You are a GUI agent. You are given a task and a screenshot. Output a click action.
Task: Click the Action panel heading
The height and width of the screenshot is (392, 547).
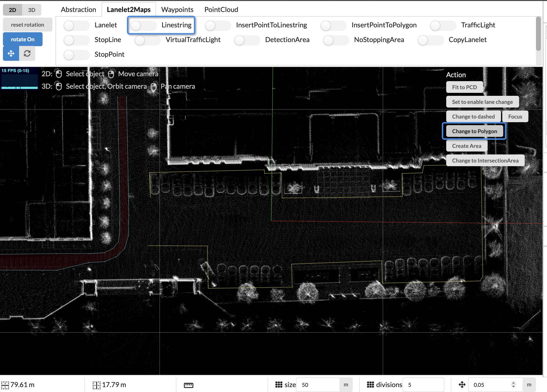click(456, 75)
